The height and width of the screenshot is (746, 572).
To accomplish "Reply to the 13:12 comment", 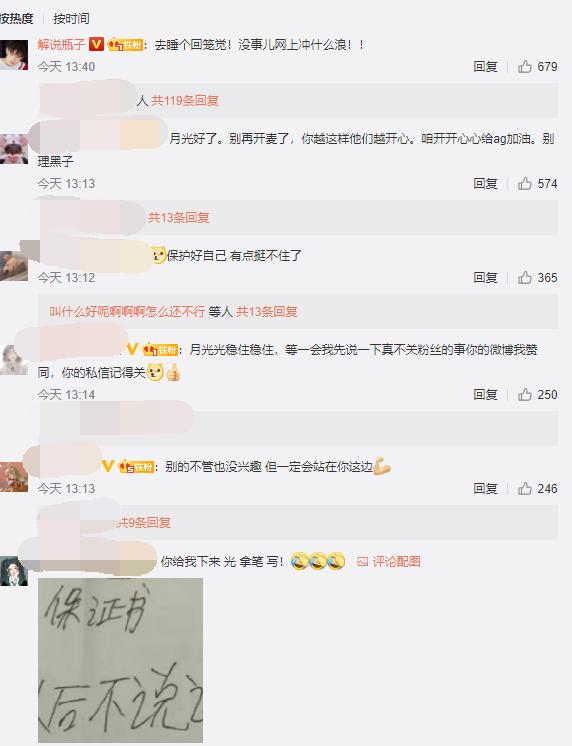I will 485,277.
